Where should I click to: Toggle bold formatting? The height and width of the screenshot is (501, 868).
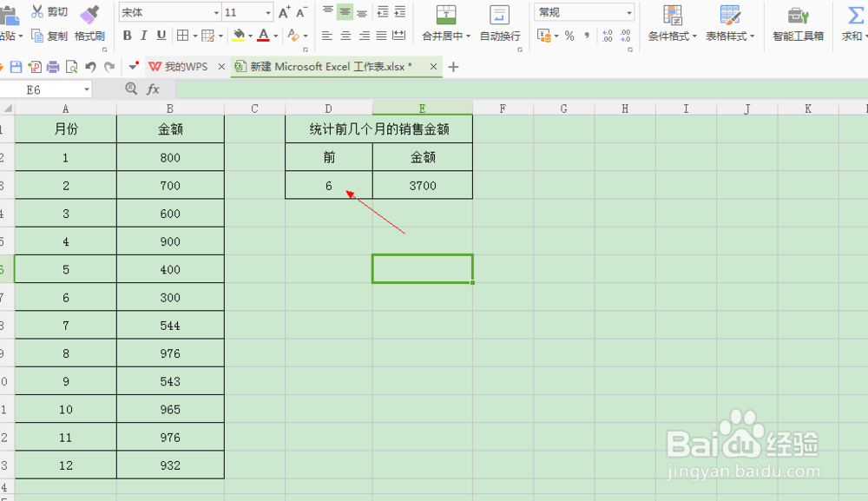(x=128, y=36)
